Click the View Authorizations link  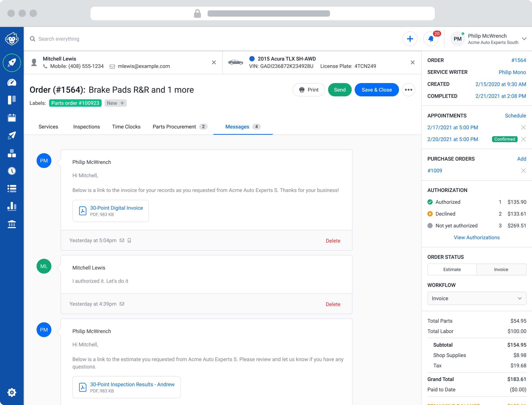pos(476,237)
